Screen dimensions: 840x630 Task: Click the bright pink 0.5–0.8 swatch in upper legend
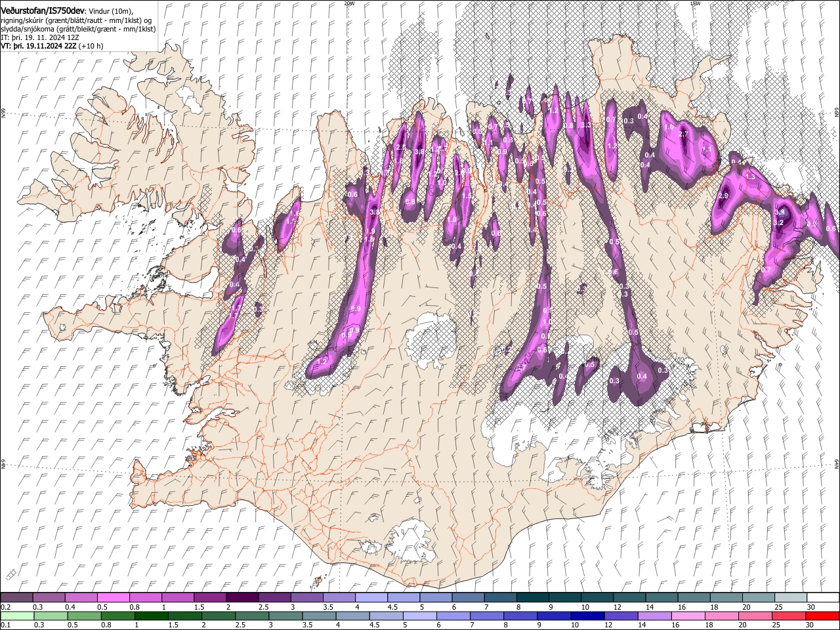(113, 598)
